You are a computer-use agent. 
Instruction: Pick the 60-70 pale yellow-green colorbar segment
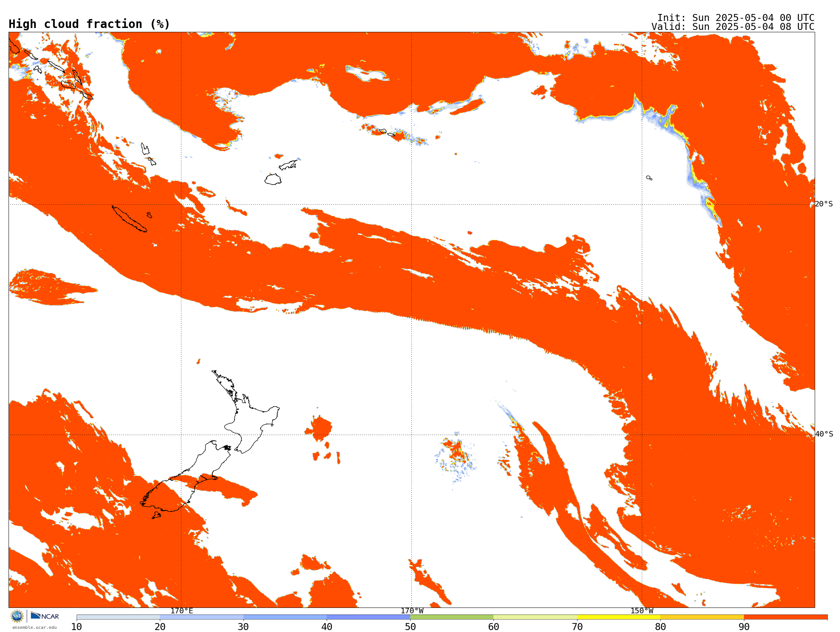click(x=535, y=617)
